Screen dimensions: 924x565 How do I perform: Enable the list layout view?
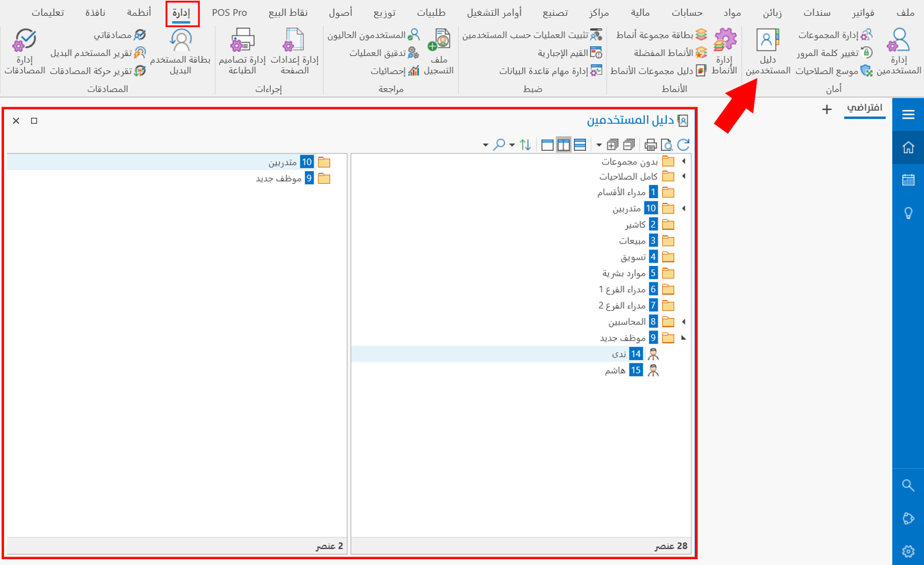click(x=581, y=144)
